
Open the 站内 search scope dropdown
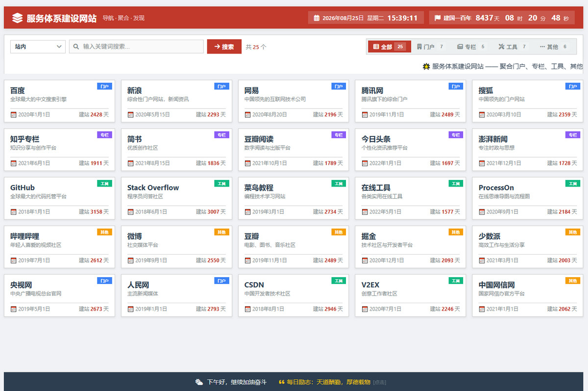[38, 47]
